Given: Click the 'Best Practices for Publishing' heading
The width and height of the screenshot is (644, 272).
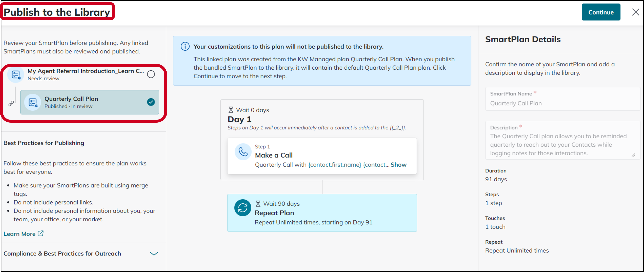Looking at the screenshot, I should [x=44, y=143].
